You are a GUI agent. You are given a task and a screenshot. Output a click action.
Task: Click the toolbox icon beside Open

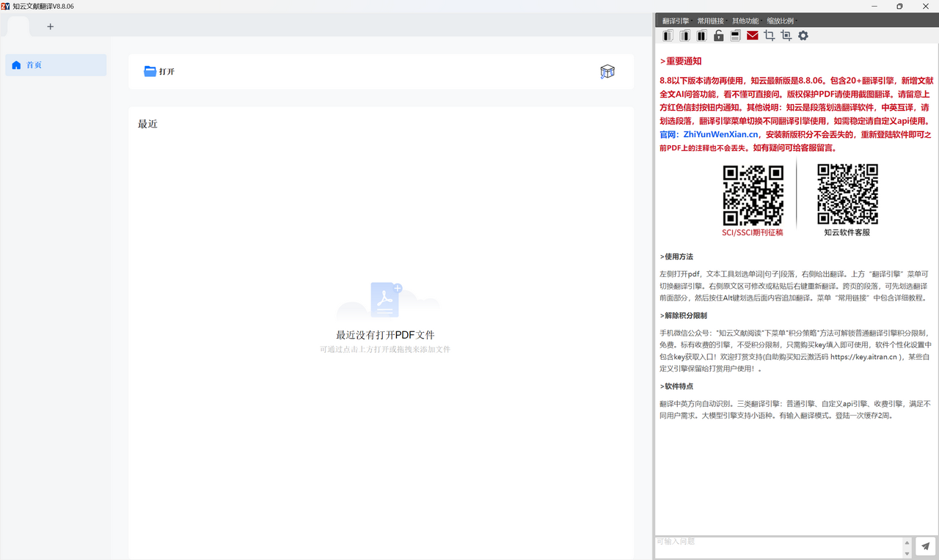(607, 71)
